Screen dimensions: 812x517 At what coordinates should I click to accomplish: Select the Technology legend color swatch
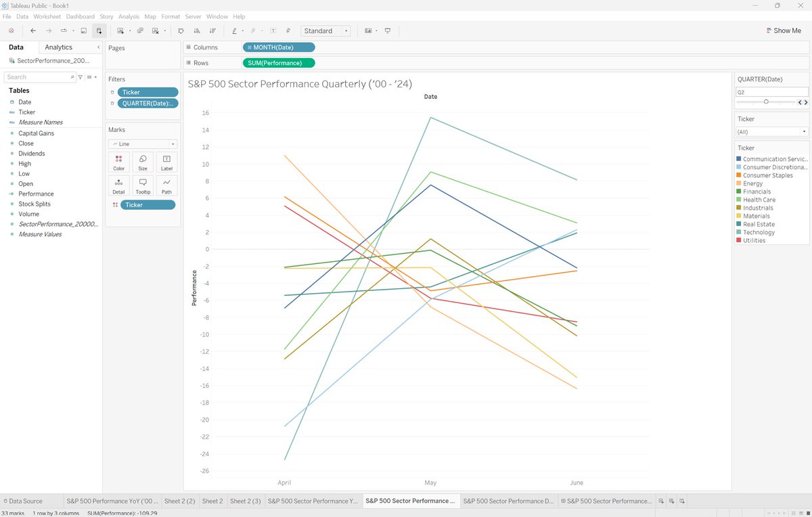point(739,232)
